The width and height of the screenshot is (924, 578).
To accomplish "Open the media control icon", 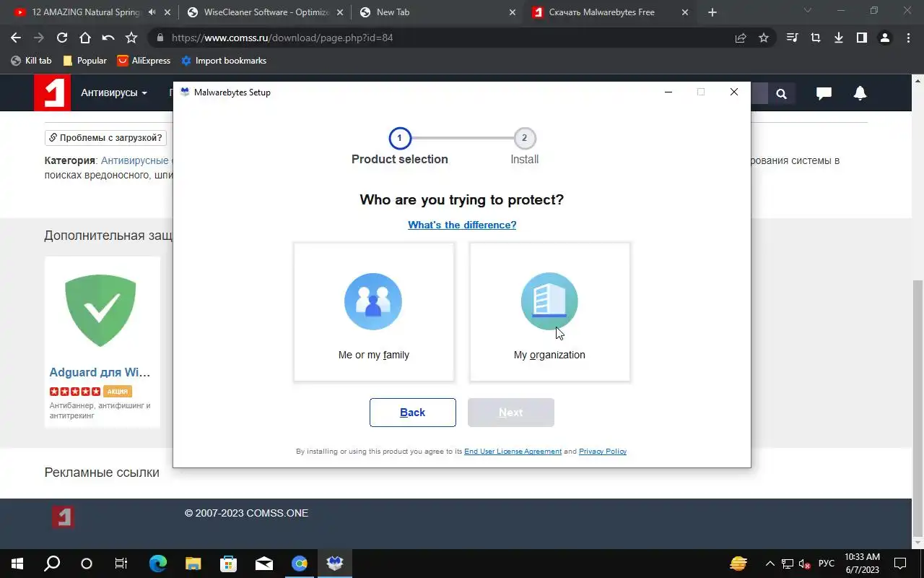I will [793, 38].
